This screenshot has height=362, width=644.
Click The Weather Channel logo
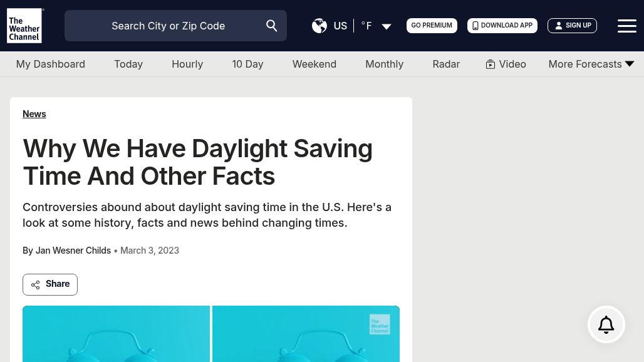(x=25, y=26)
